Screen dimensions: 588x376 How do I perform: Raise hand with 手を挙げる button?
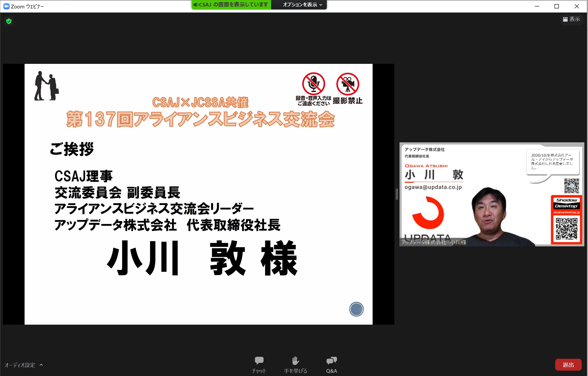click(x=295, y=365)
